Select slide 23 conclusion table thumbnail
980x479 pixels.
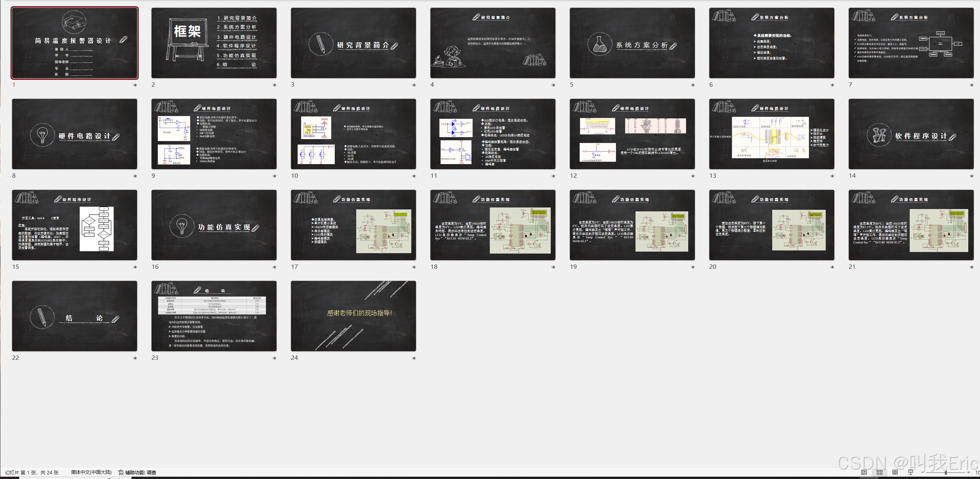pyautogui.click(x=214, y=316)
